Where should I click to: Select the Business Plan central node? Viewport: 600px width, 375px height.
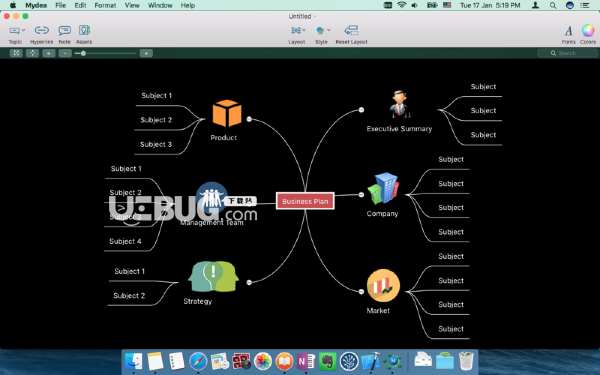tap(305, 201)
